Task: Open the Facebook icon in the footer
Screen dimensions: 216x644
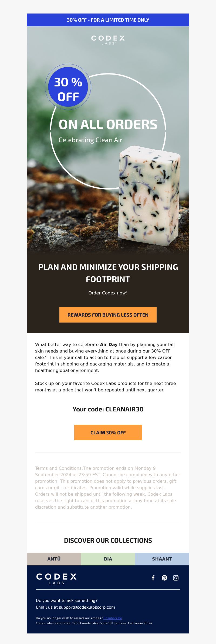Action: tap(153, 578)
